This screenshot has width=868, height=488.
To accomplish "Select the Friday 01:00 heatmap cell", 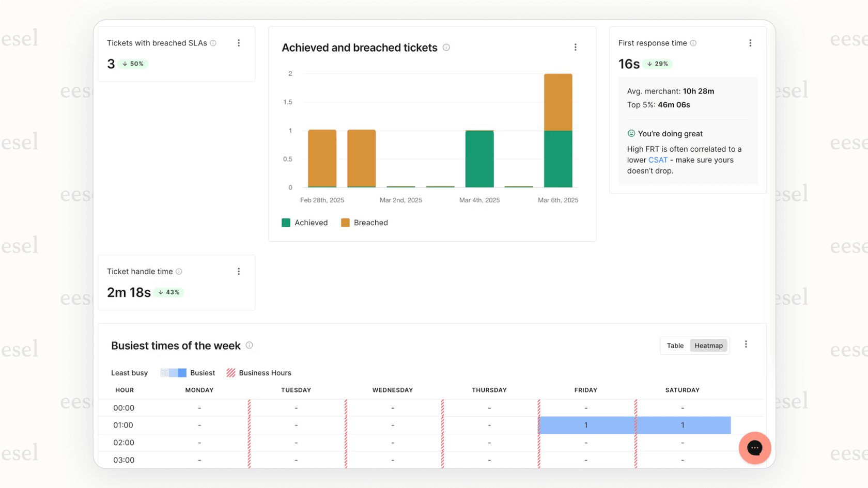I will pos(586,425).
